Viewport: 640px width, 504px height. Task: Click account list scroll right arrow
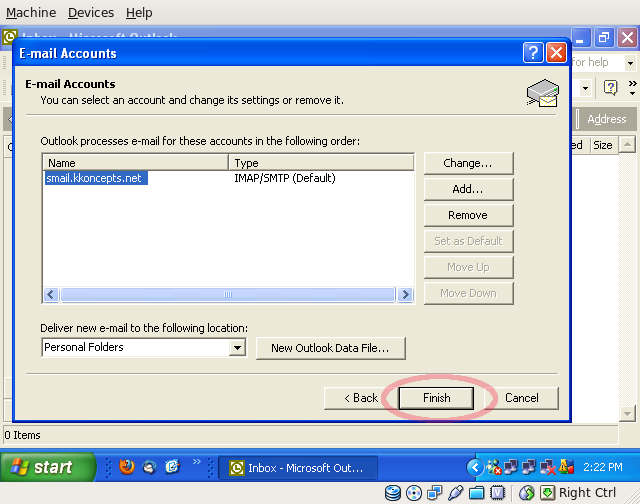(x=405, y=294)
